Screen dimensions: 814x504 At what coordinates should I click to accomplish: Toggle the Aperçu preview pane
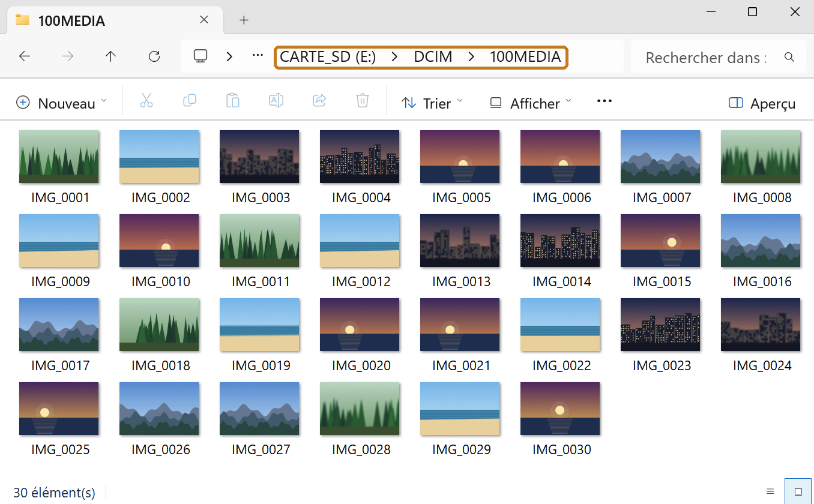point(762,103)
